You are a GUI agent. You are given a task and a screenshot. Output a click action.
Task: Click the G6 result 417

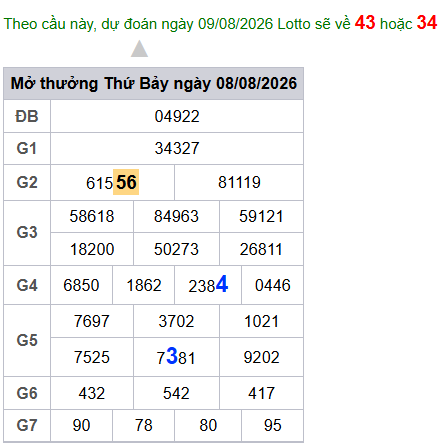tap(261, 393)
